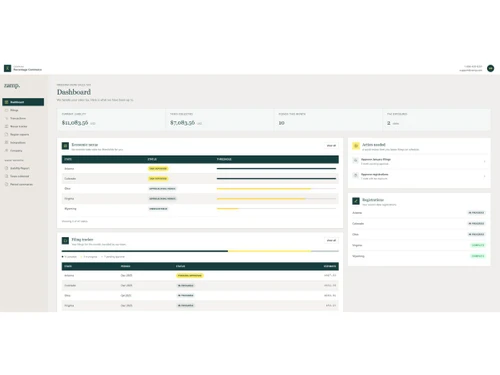500x375 pixels.
Task: Click Virginia's green Complete badge in Registrations
Action: click(x=478, y=245)
